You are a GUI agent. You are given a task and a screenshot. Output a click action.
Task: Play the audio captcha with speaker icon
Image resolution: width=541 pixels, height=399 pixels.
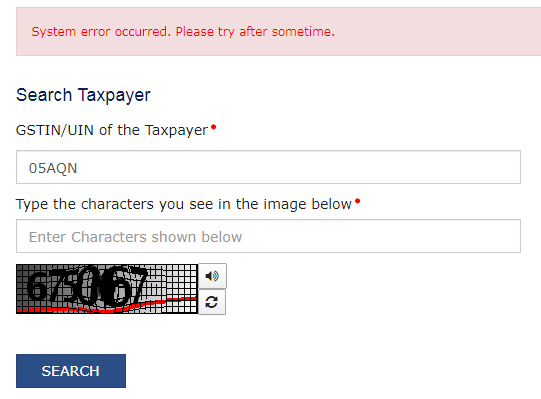(x=212, y=276)
